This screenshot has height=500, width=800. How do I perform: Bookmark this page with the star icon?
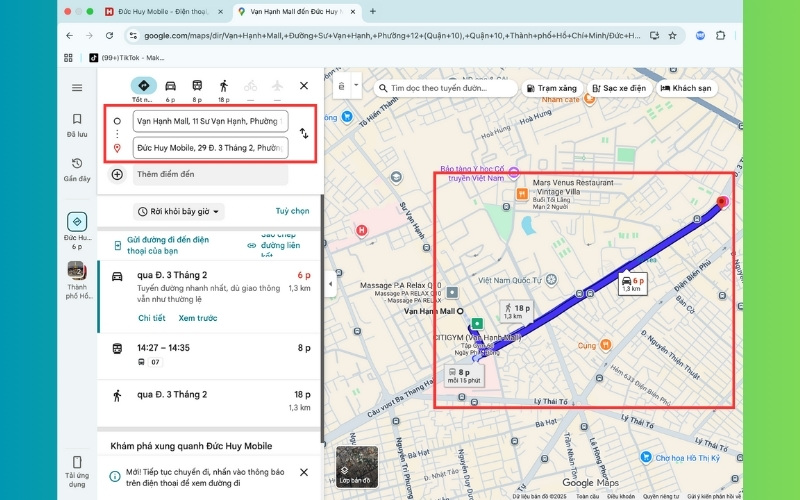pos(672,35)
